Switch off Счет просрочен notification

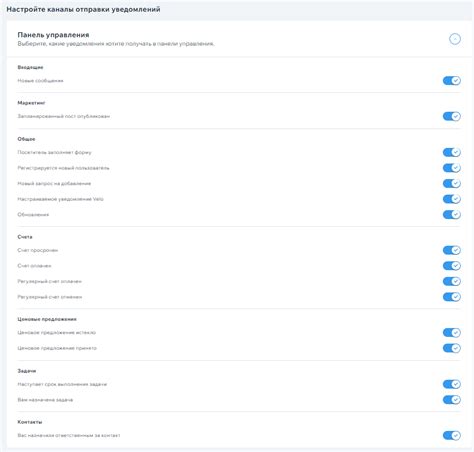coord(452,250)
